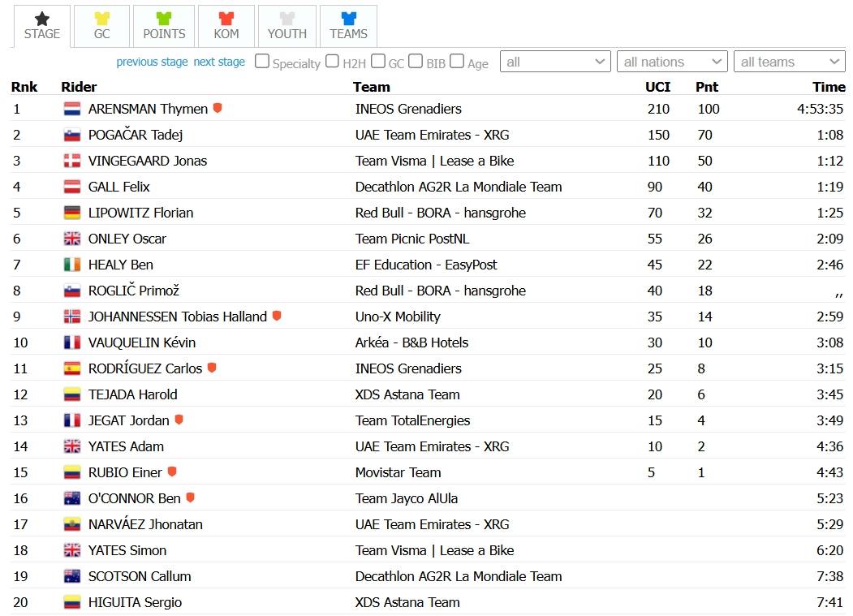Click the Rnk column header

(24, 87)
